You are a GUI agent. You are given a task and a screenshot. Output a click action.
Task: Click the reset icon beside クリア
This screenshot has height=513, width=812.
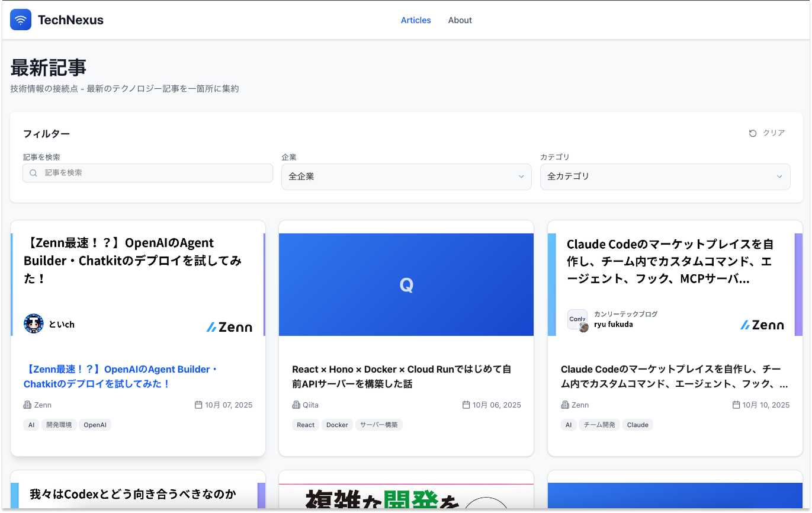coord(753,133)
